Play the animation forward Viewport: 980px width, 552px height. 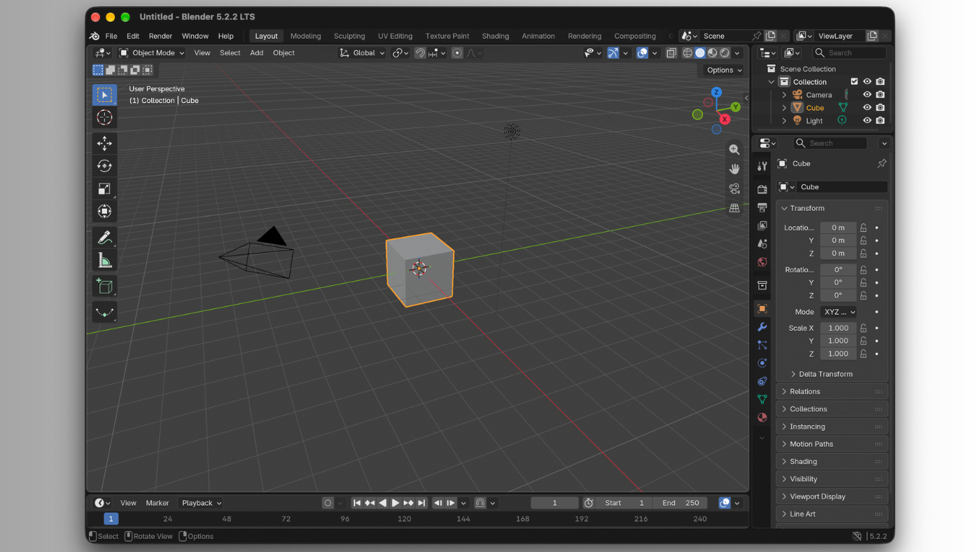(395, 503)
